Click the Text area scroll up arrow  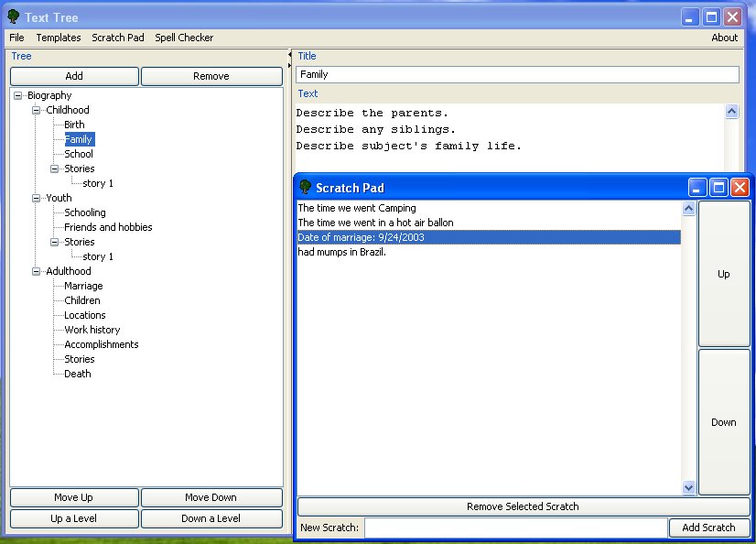pos(731,112)
